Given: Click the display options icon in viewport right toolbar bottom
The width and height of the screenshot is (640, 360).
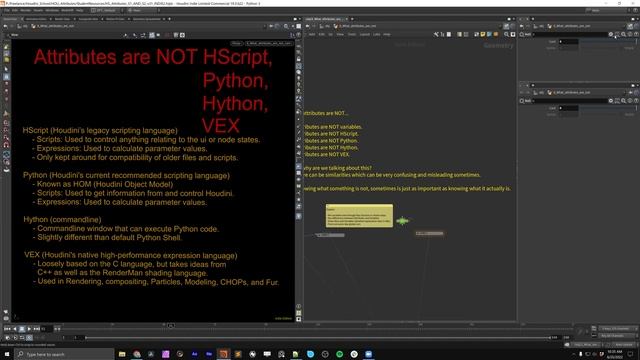Looking at the screenshot, I should click(x=298, y=319).
